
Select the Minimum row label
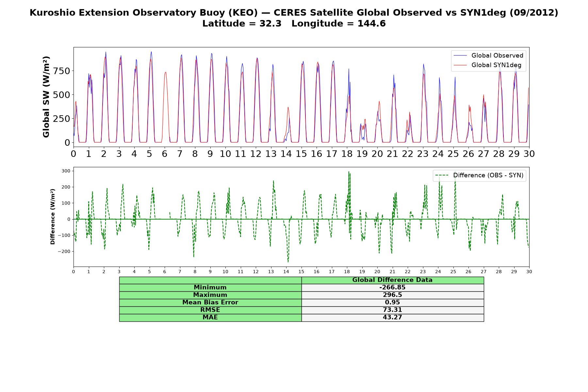(x=210, y=287)
